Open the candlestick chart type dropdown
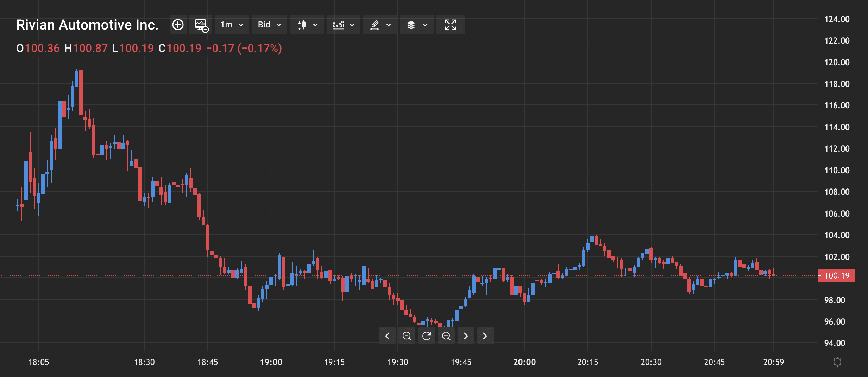Image resolution: width=868 pixels, height=377 pixels. (307, 25)
